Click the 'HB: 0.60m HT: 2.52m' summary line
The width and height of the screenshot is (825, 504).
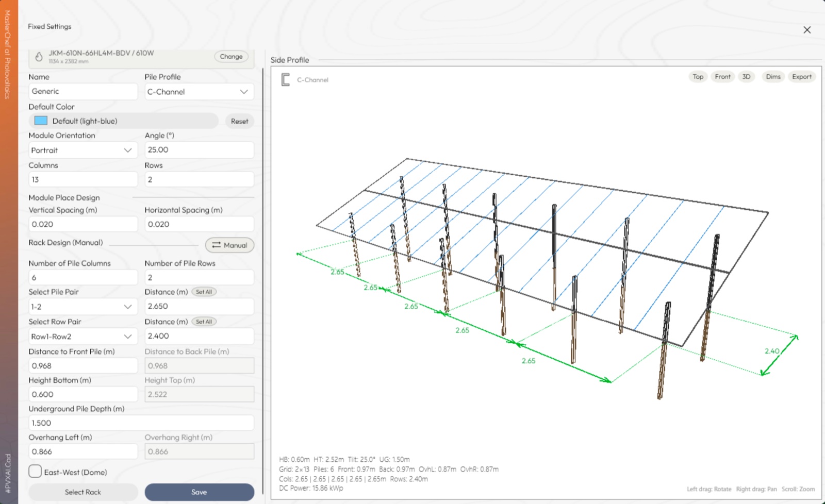tap(344, 459)
